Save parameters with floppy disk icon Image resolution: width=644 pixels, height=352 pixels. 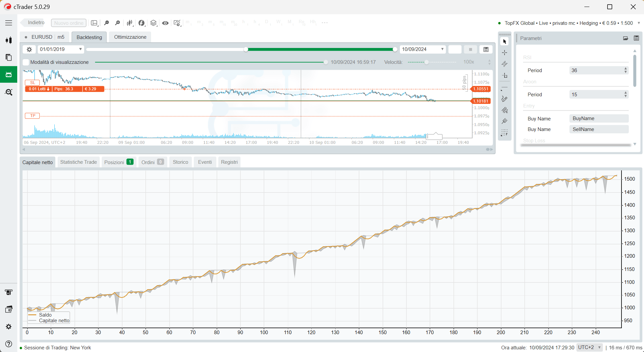[x=636, y=38]
